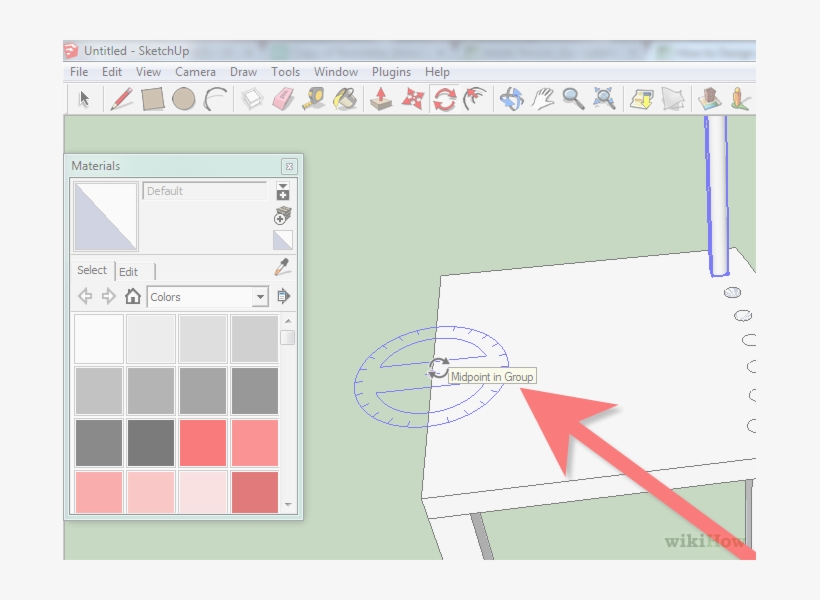This screenshot has width=820, height=600.
Task: Click the materials list scrollbar thumb
Action: (x=287, y=337)
